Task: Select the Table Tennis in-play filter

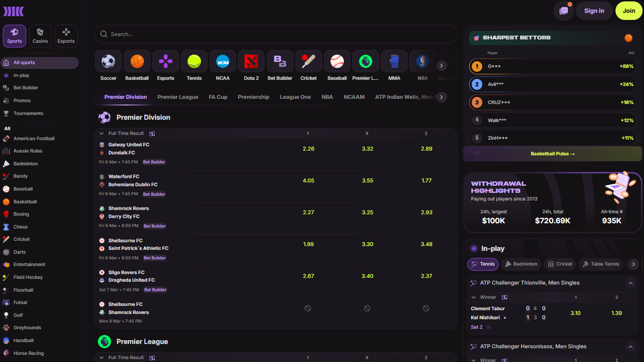Action: click(x=601, y=264)
